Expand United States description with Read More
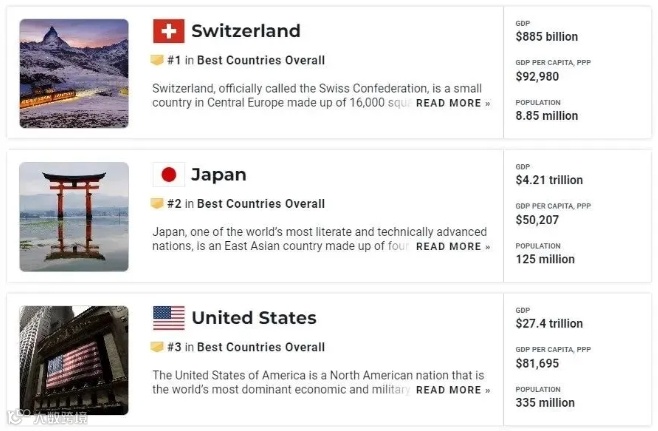This screenshot has height=431, width=658. click(x=453, y=390)
